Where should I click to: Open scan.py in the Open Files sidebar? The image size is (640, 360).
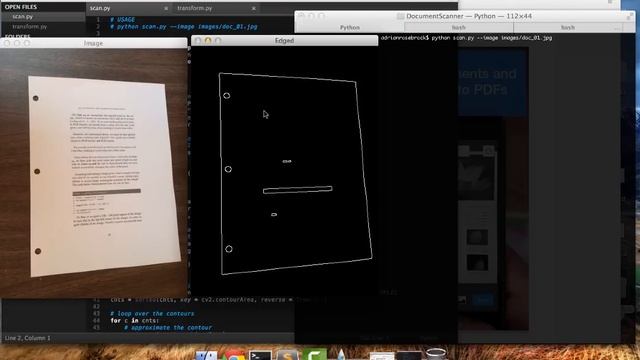22,17
